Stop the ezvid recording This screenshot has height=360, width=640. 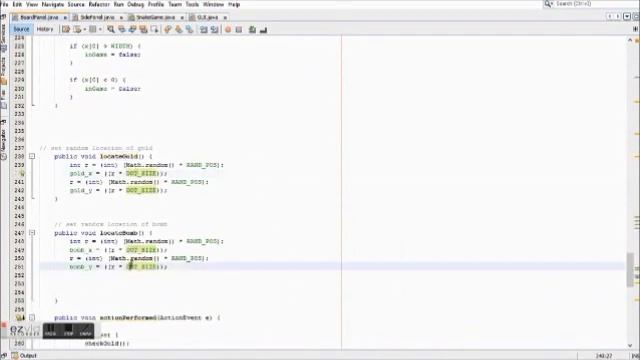69,330
